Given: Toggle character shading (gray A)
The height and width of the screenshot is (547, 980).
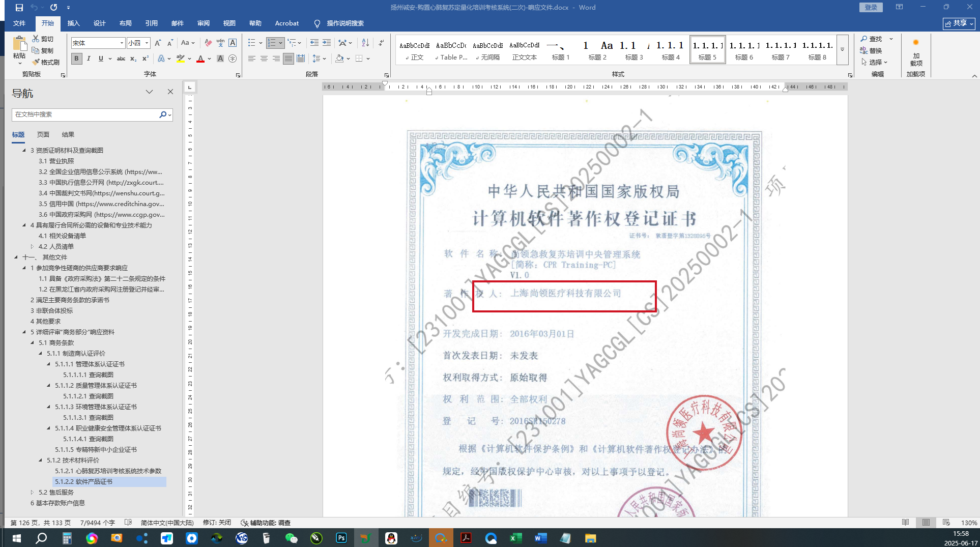Looking at the screenshot, I should (220, 59).
